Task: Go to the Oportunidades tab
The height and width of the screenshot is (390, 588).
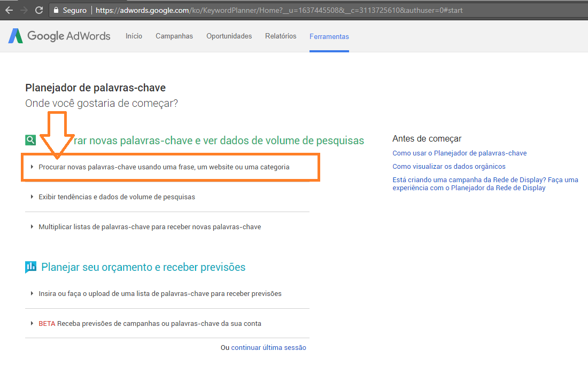Action: (229, 36)
